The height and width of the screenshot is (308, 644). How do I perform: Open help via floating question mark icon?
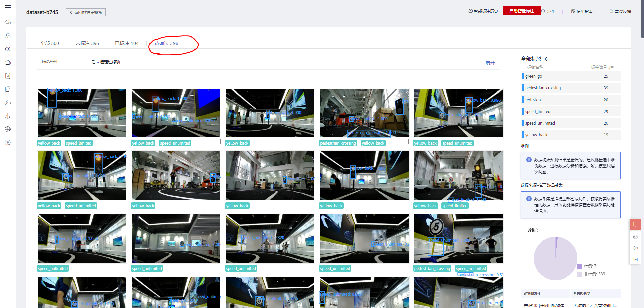[635, 248]
